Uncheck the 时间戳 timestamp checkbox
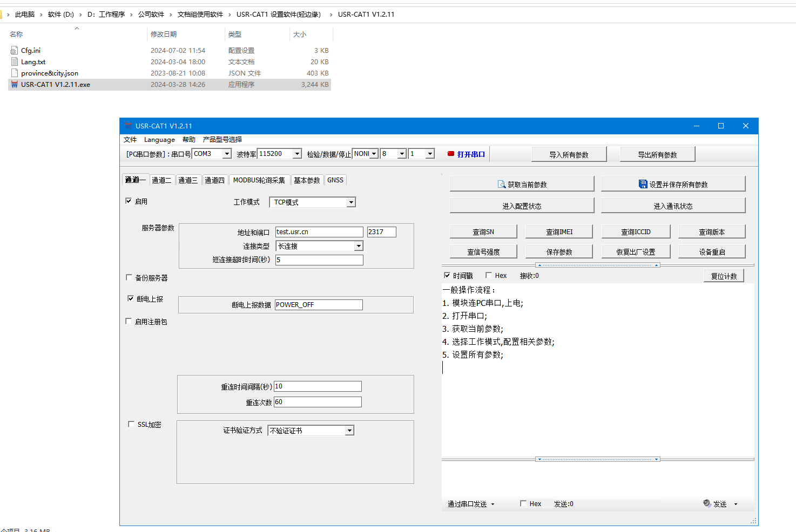 (x=447, y=276)
